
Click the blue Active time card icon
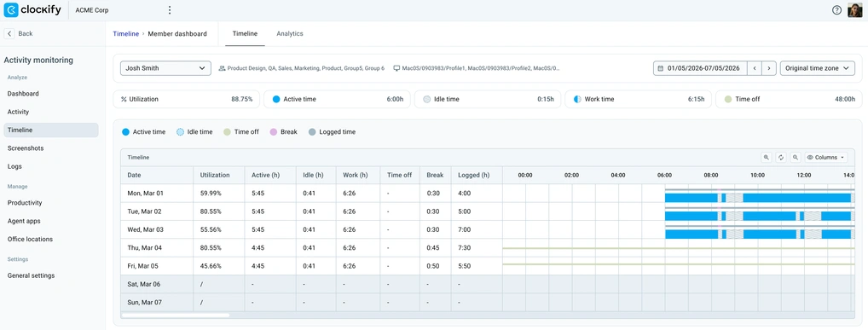(275, 99)
